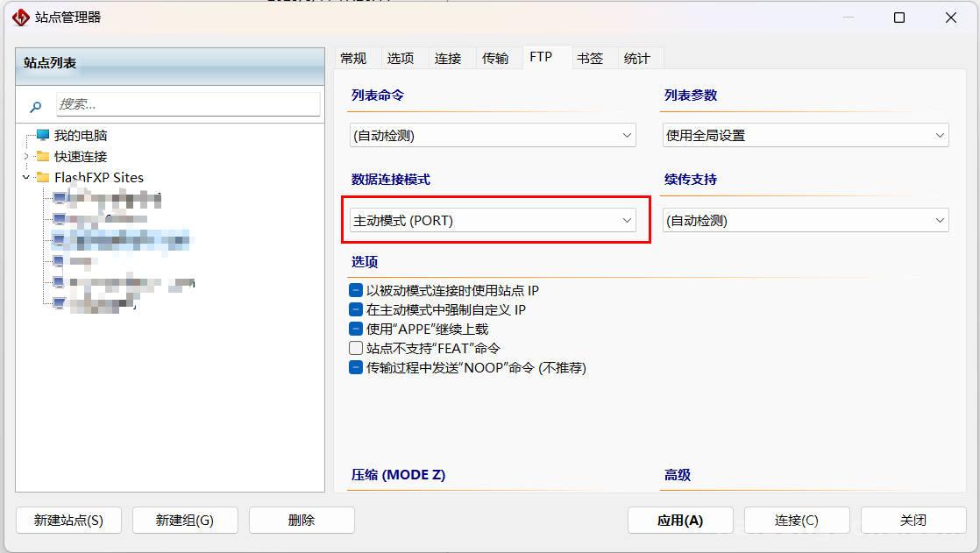This screenshot has width=980, height=553.
Task: Switch to the 连接 tab
Action: tap(448, 58)
